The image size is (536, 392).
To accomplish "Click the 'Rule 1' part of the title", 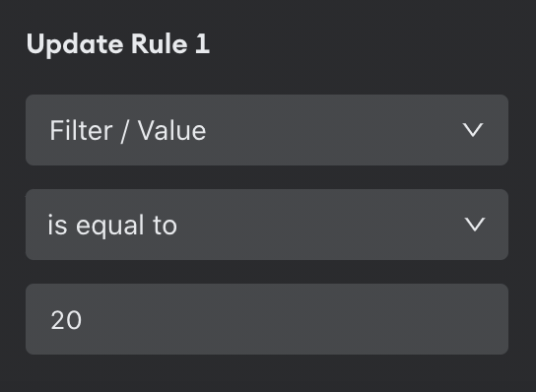I will point(170,43).
